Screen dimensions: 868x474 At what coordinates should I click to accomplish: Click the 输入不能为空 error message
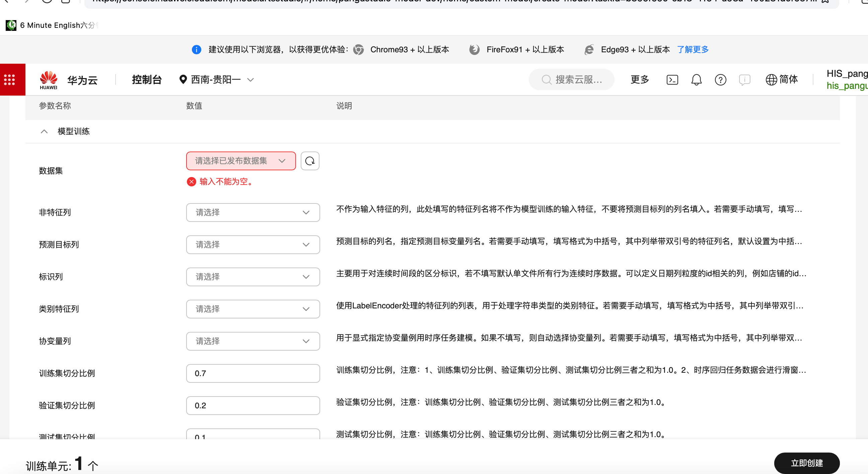(226, 182)
